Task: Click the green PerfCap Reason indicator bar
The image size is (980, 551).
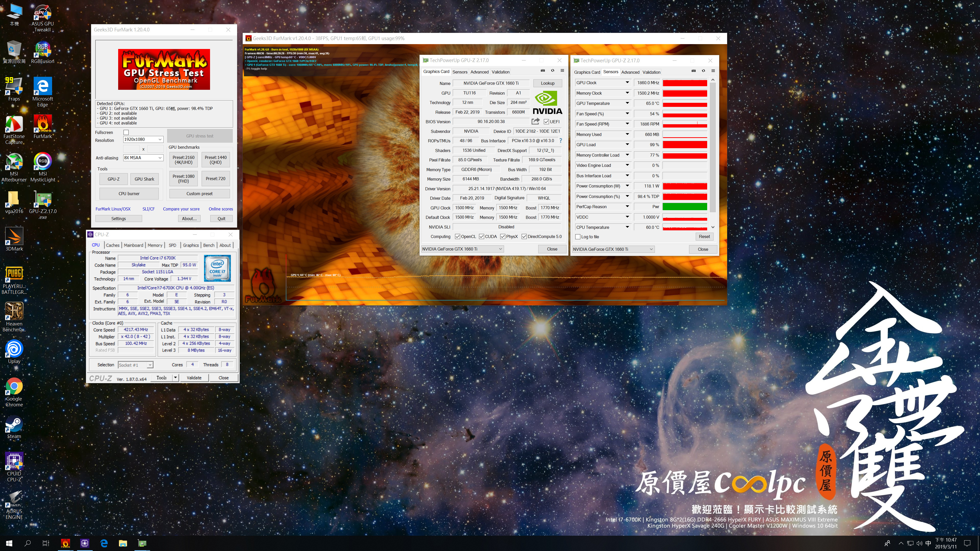Action: point(685,207)
